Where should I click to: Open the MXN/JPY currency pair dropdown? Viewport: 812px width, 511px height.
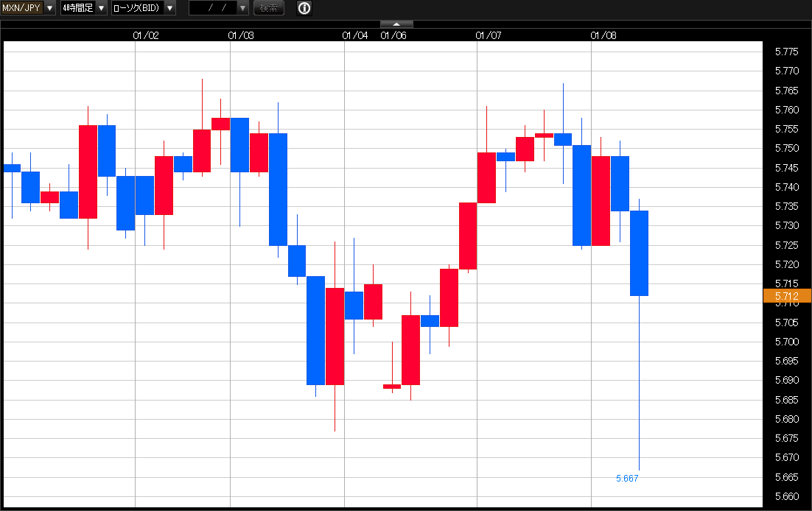(27, 8)
